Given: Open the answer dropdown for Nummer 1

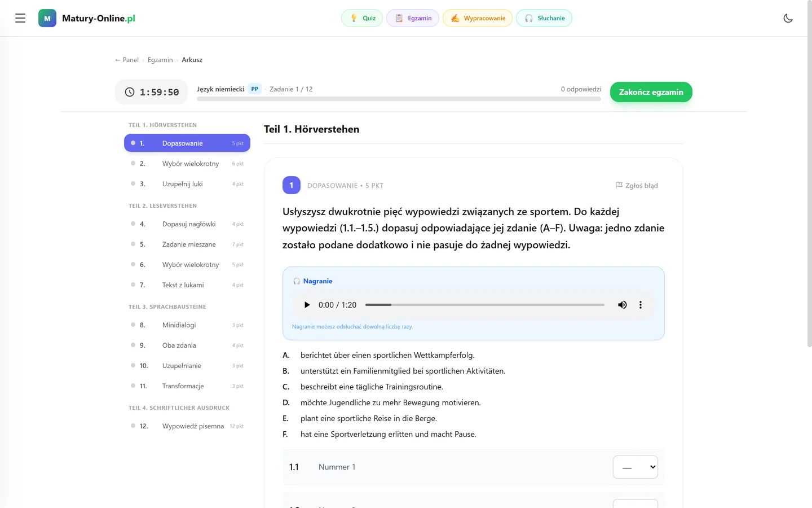Looking at the screenshot, I should 636,467.
